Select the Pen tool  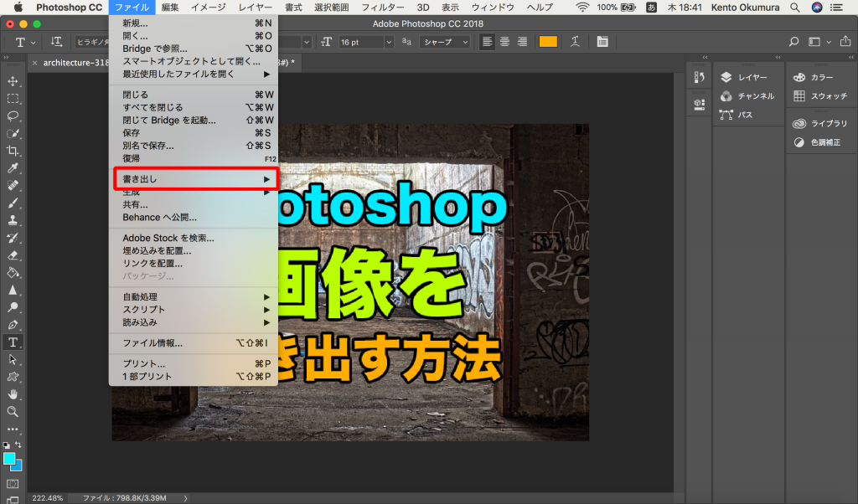(13, 325)
